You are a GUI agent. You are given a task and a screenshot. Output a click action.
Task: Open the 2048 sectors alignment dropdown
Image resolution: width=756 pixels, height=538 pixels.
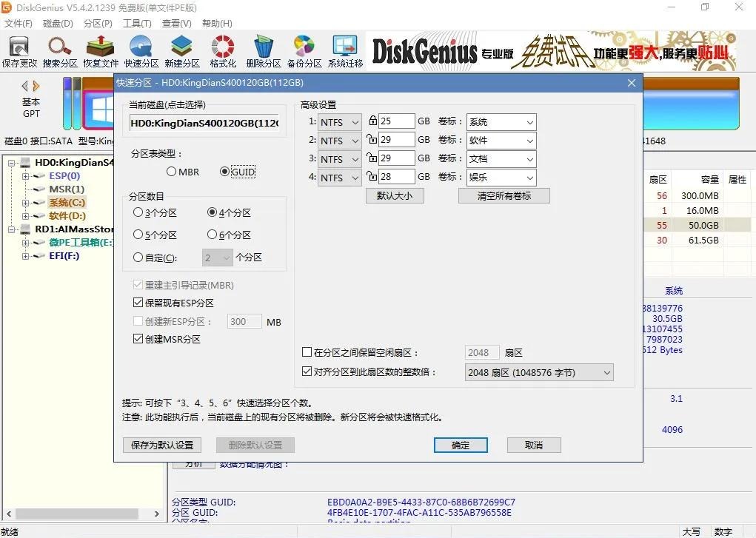[539, 373]
